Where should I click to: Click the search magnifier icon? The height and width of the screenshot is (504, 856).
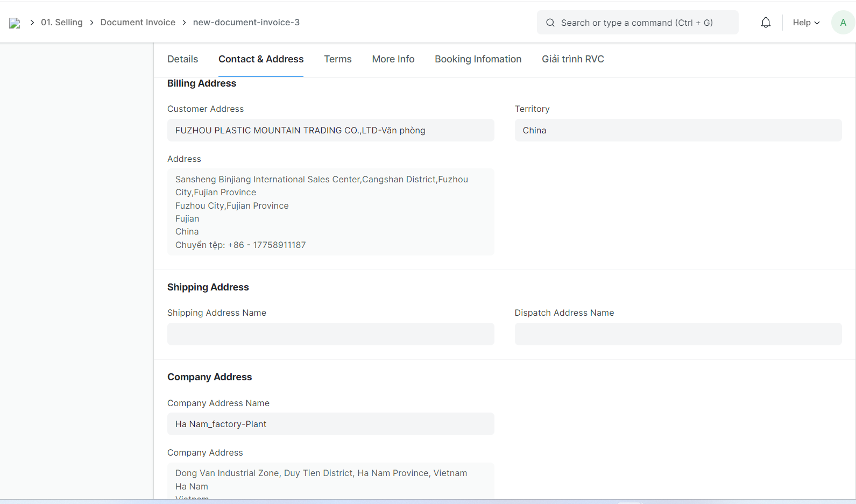[550, 23]
